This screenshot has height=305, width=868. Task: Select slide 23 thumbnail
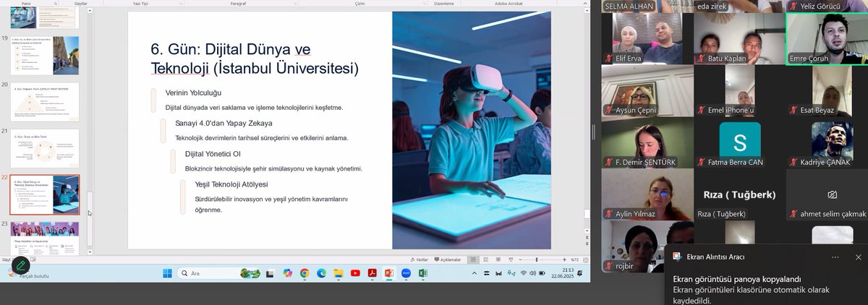[x=45, y=238]
